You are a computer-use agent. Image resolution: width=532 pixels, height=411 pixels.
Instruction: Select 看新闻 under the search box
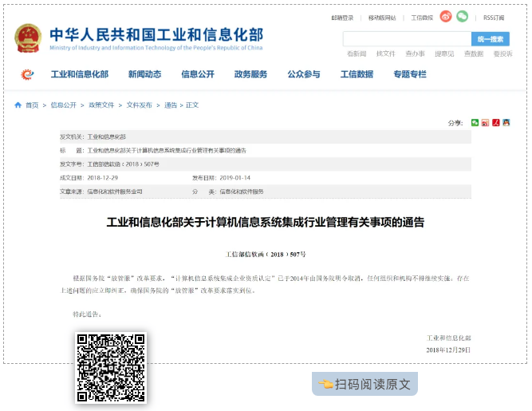[x=357, y=53]
